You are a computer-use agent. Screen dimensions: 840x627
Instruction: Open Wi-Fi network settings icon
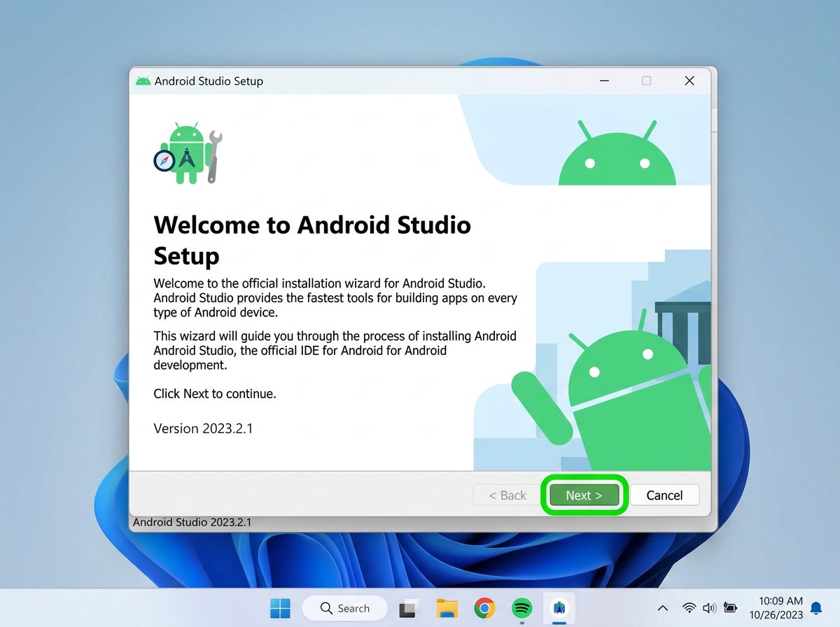689,608
